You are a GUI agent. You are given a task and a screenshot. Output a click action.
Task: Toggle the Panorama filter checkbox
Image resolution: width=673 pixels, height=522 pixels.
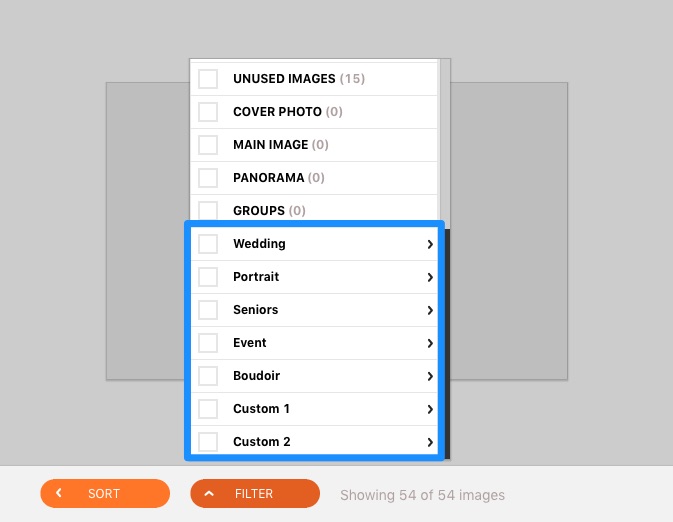point(208,178)
